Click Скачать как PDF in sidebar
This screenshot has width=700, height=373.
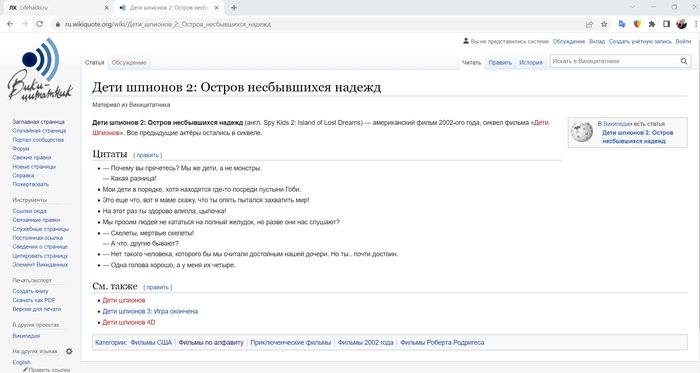click(33, 300)
